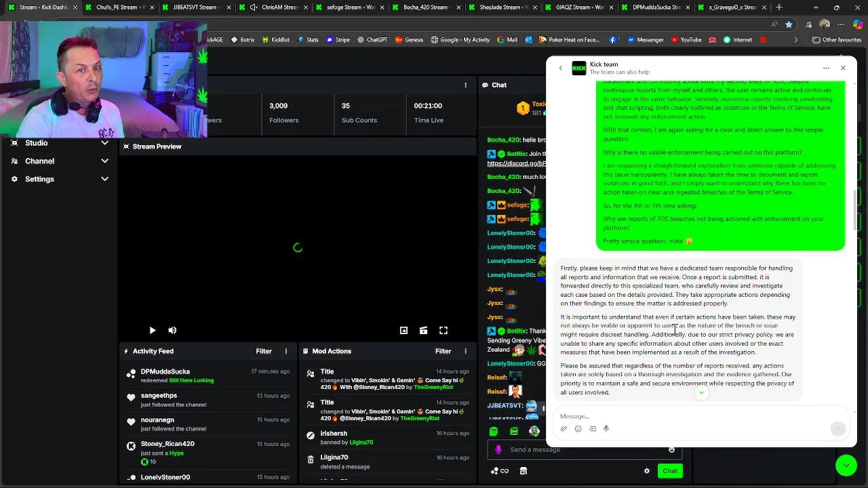Click sangeethps follow entry
The height and width of the screenshot is (488, 868).
pos(208,400)
